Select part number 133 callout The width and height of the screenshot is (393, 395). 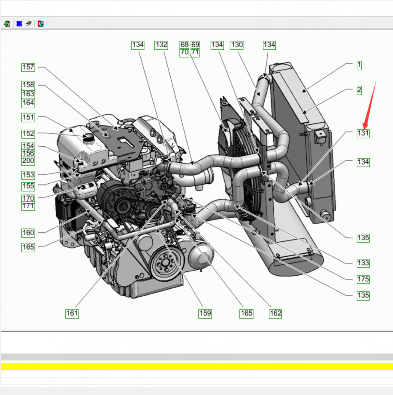coord(363,263)
